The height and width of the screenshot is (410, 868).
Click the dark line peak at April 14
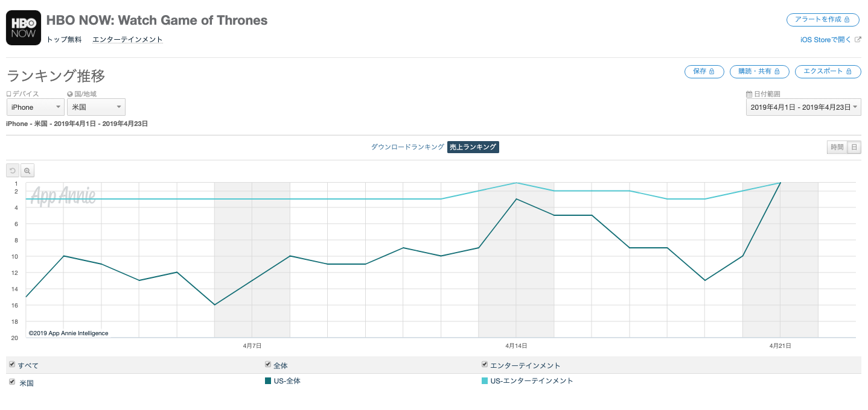(x=516, y=199)
